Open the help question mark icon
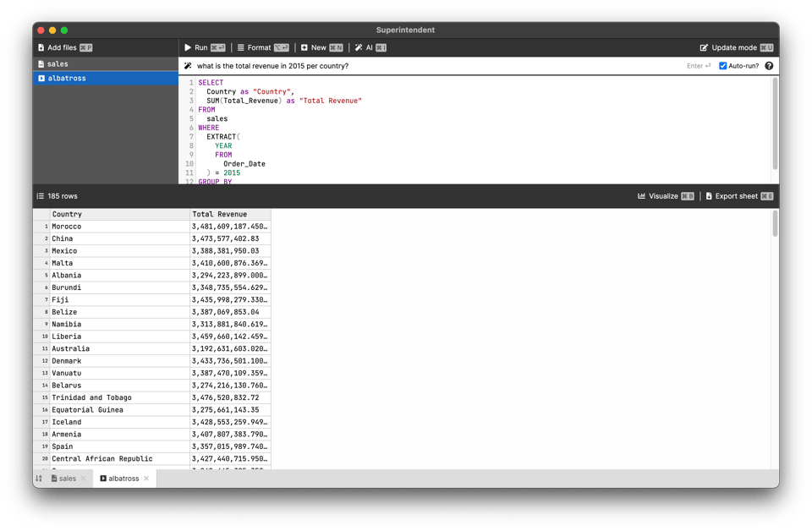The width and height of the screenshot is (812, 531). coord(769,66)
